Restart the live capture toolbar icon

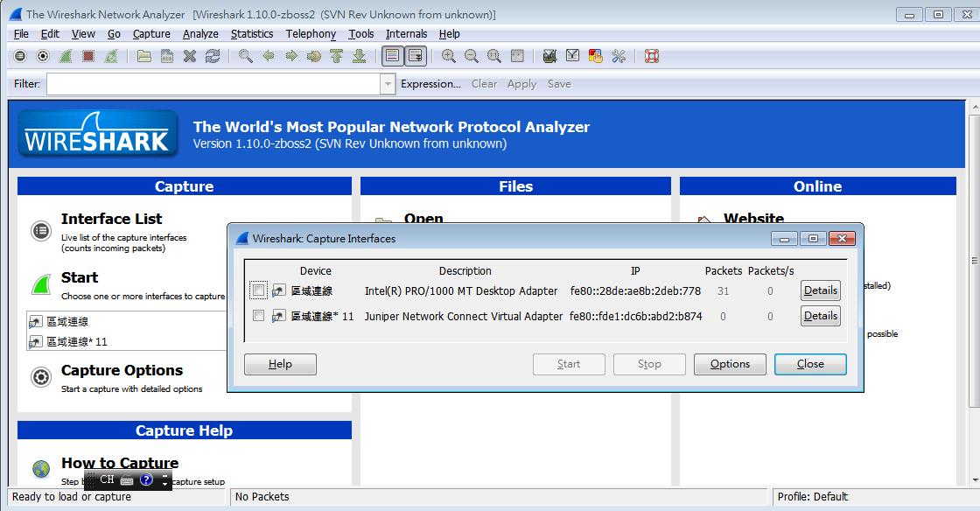pyautogui.click(x=110, y=56)
